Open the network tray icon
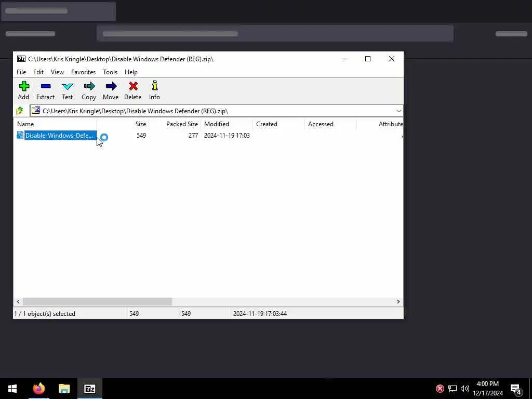 tap(453, 389)
